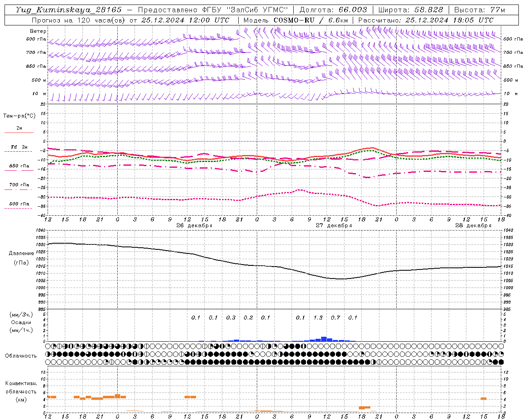Select the Td 2м legend entry
The image size is (525, 420).
19,147
